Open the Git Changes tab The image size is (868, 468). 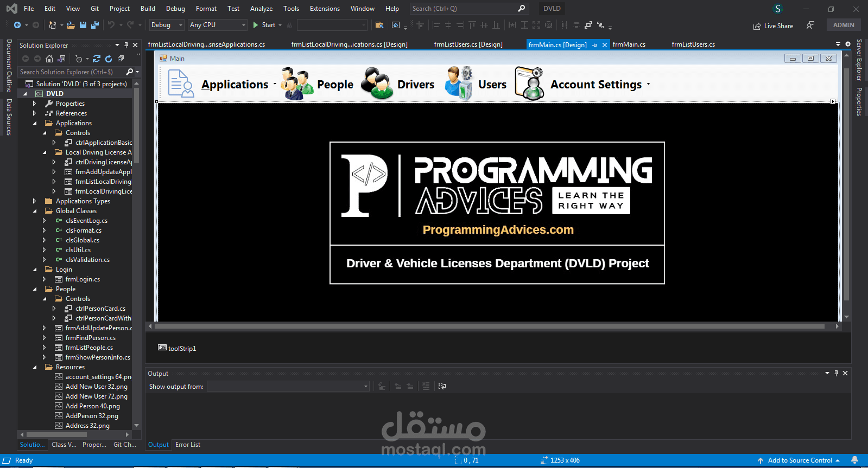click(x=124, y=445)
